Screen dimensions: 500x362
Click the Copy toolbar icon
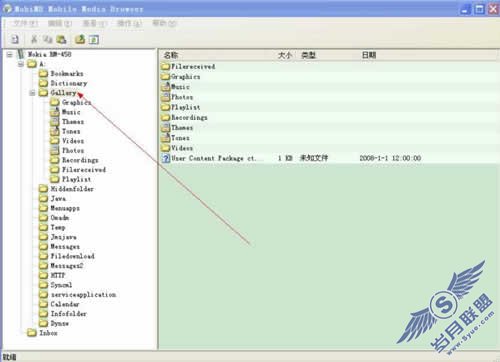tap(48, 39)
